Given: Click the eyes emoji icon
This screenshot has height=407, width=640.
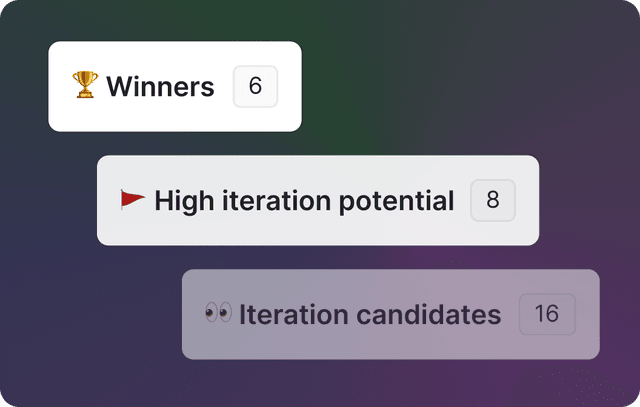Looking at the screenshot, I should pos(217,314).
